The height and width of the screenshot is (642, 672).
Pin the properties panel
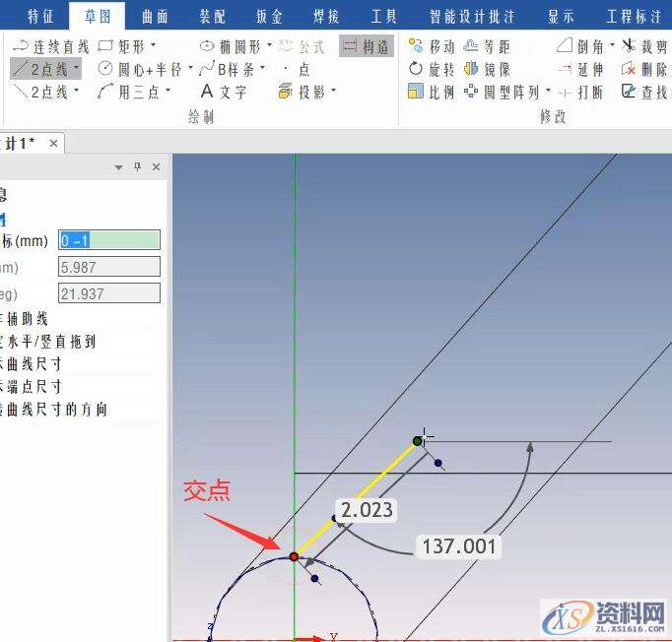(x=137, y=166)
